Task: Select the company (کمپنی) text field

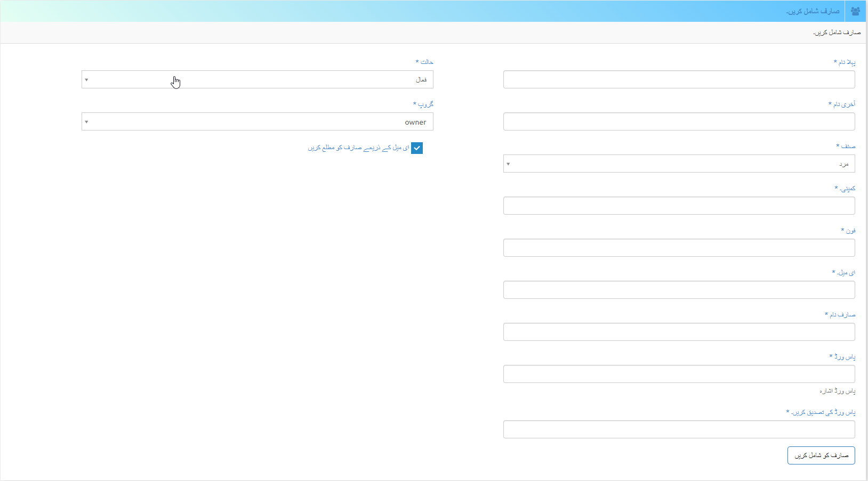Action: 679,206
